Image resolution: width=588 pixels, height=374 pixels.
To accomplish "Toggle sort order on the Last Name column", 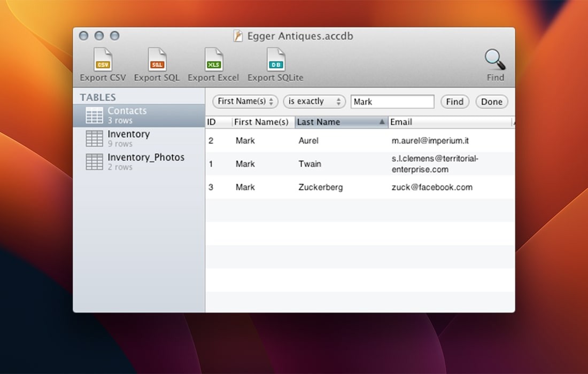I will click(x=341, y=122).
